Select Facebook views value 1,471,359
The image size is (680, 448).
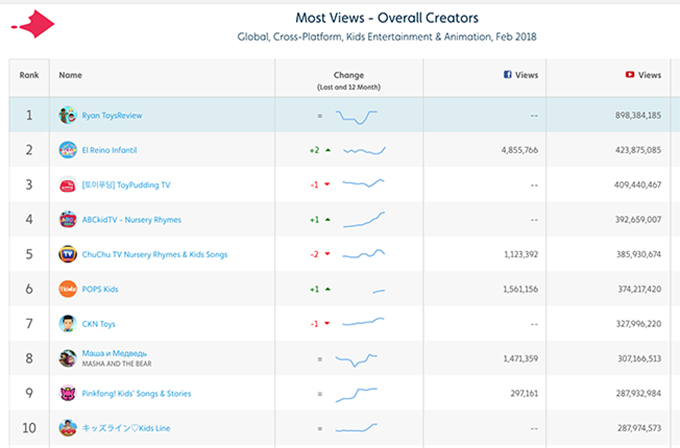(x=520, y=359)
